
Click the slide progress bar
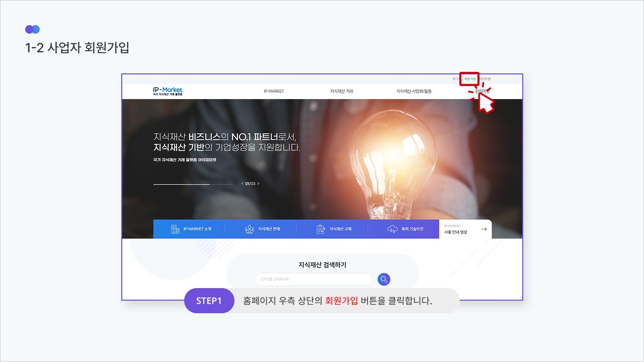click(194, 184)
